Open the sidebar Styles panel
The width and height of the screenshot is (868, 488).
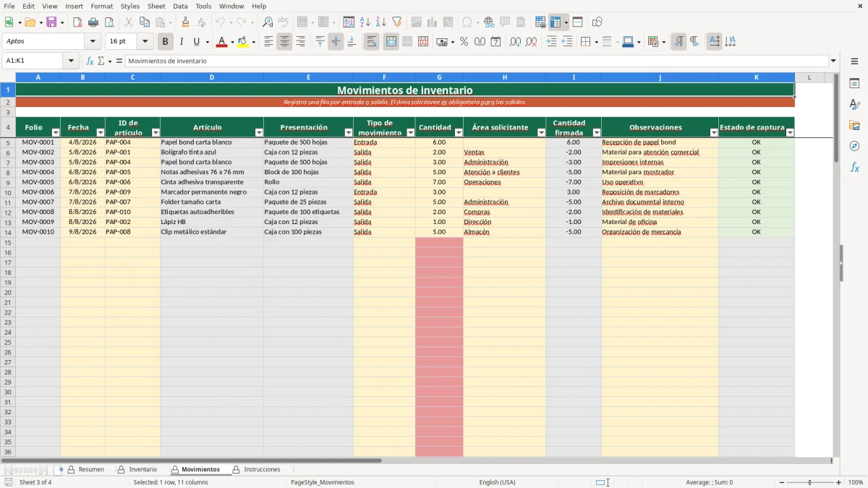coord(854,105)
